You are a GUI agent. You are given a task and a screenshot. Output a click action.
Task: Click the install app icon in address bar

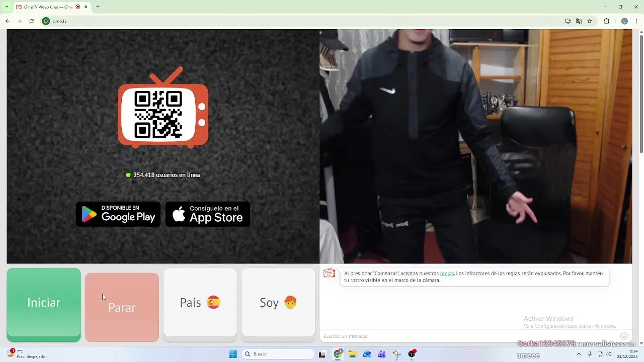(568, 21)
